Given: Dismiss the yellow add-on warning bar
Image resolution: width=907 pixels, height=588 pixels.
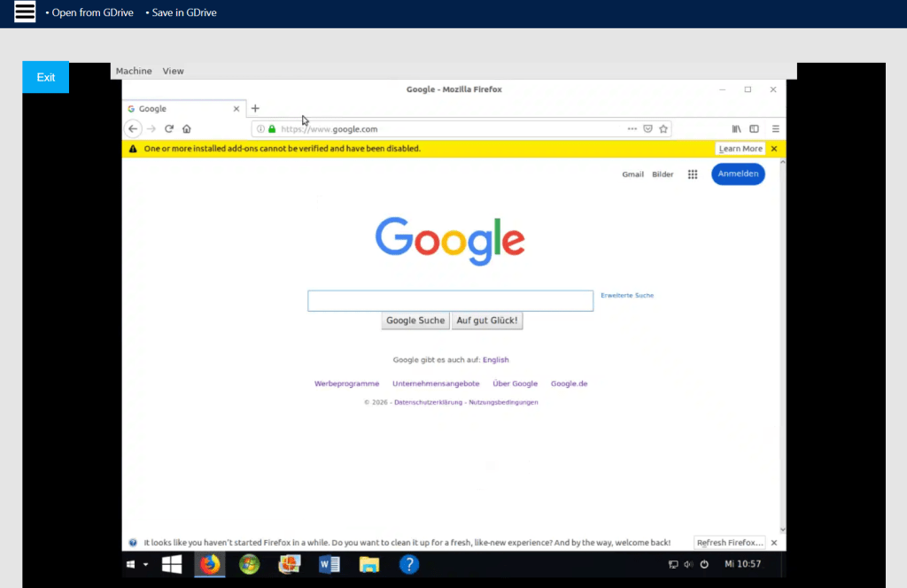Looking at the screenshot, I should pos(774,149).
